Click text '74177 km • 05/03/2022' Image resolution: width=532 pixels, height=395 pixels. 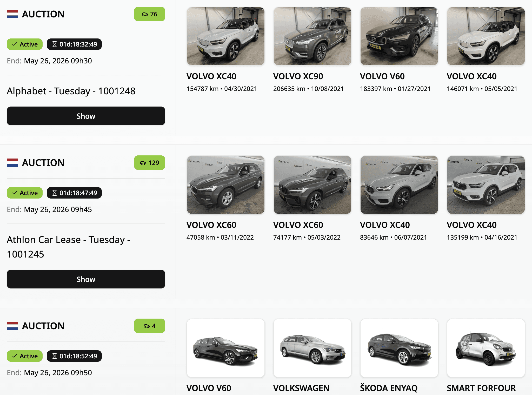click(307, 238)
